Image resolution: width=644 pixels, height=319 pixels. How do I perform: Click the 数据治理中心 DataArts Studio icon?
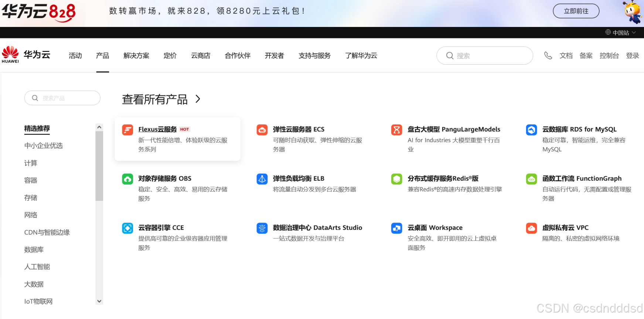[x=262, y=228]
